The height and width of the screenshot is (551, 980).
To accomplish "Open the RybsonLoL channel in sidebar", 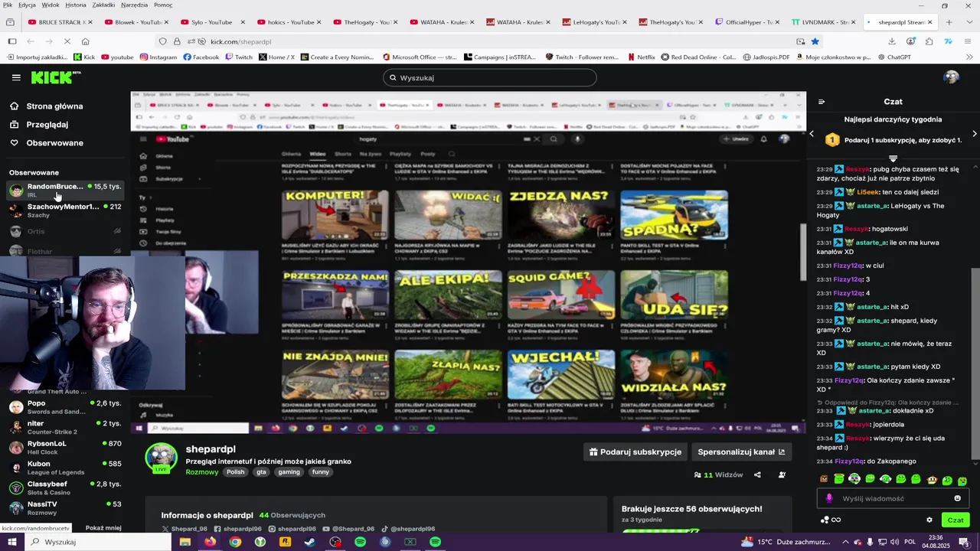I will (65, 447).
